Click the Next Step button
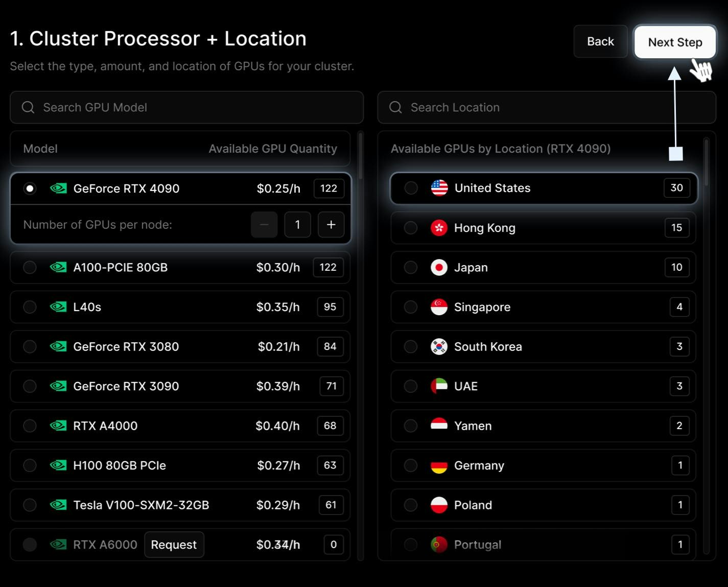The height and width of the screenshot is (587, 728). pos(675,42)
